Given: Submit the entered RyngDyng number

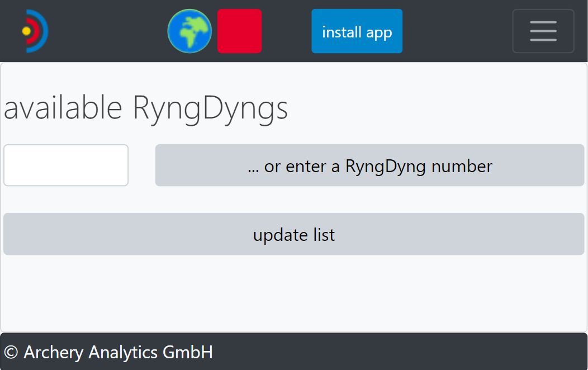Looking at the screenshot, I should pyautogui.click(x=369, y=165).
